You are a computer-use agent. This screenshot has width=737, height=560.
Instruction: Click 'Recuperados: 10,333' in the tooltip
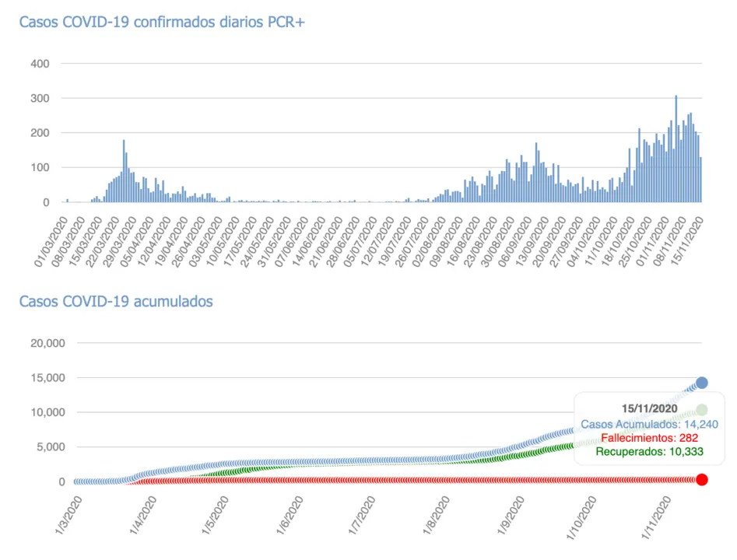pos(650,451)
